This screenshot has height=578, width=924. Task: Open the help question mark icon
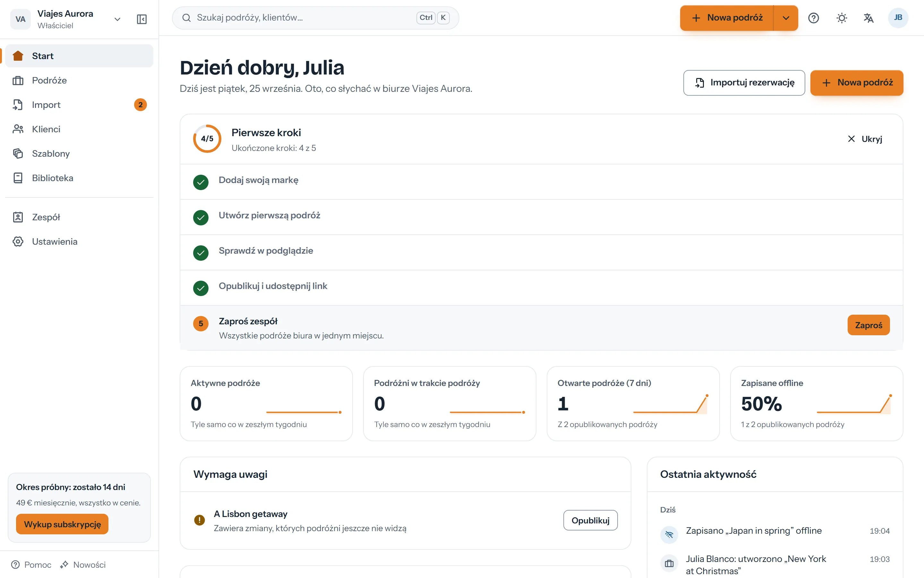coord(814,18)
